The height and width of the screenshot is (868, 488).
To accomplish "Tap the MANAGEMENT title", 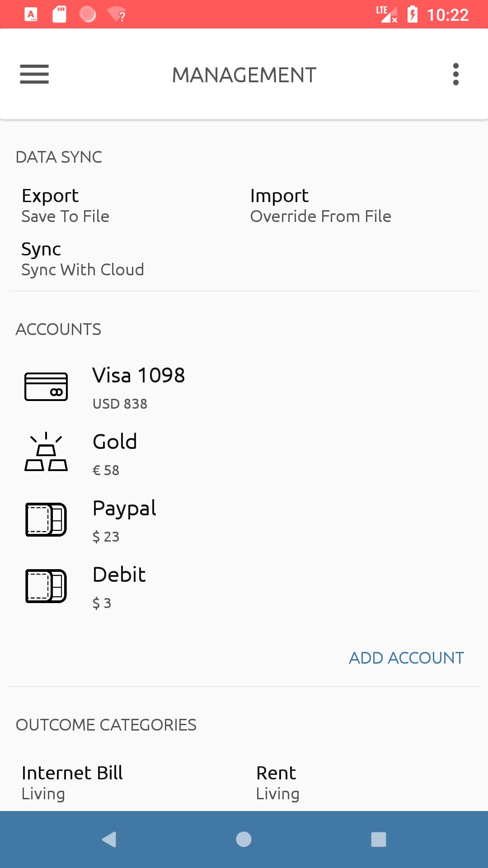I will [244, 75].
